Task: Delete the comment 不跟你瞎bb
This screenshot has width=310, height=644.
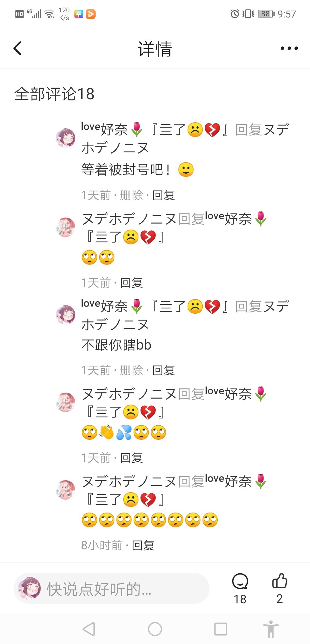Action: [131, 371]
